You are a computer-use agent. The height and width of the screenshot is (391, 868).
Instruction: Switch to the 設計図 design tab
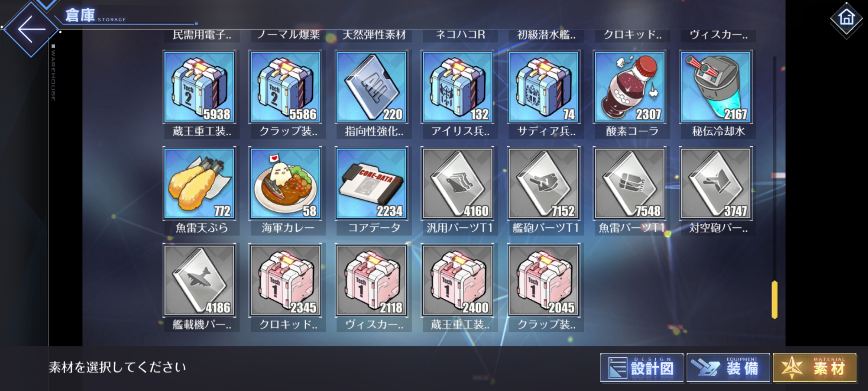coord(642,368)
